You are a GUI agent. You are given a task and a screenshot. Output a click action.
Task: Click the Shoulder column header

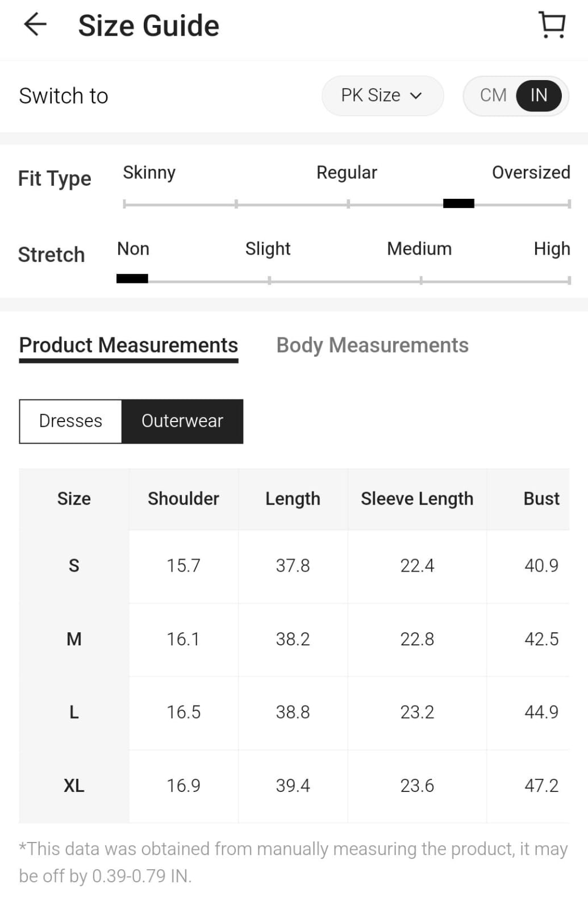click(x=184, y=499)
